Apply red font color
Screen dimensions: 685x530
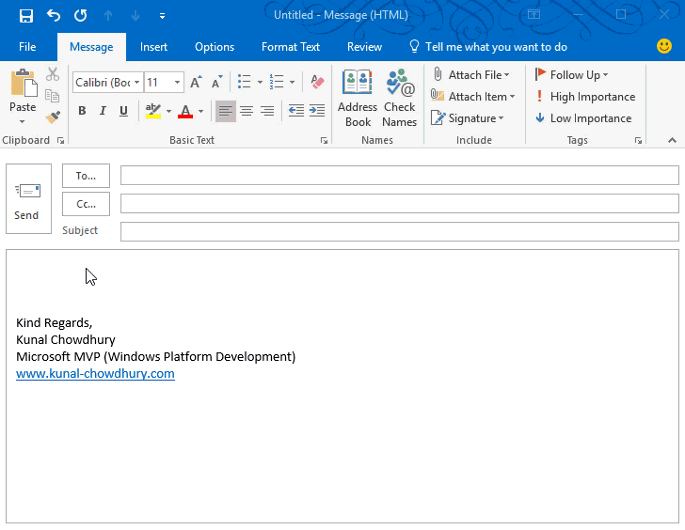coord(185,111)
